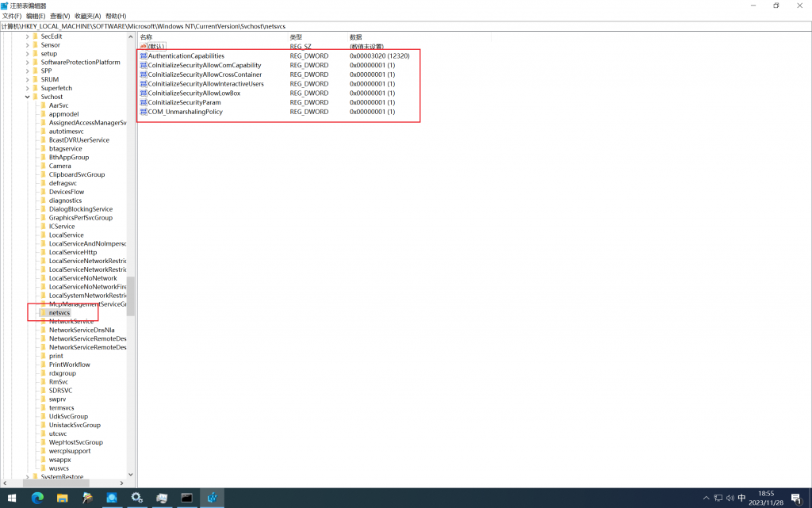Open the 文件(F) menu

12,16
